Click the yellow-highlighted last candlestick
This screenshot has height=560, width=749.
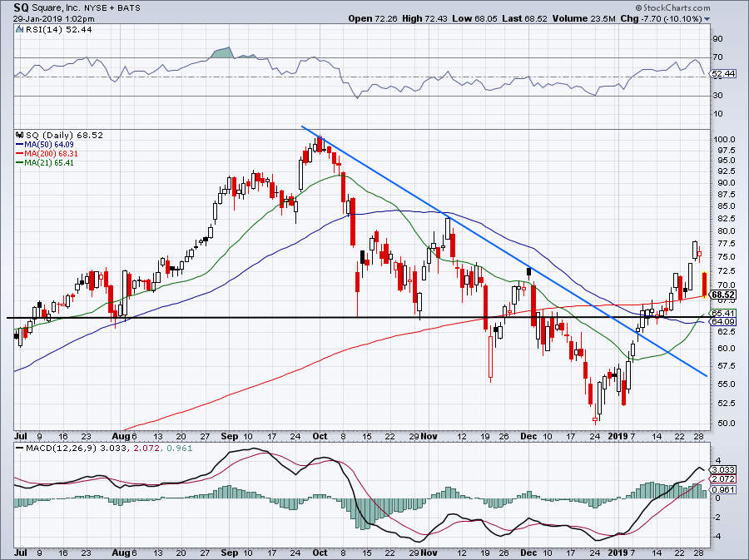tap(704, 285)
